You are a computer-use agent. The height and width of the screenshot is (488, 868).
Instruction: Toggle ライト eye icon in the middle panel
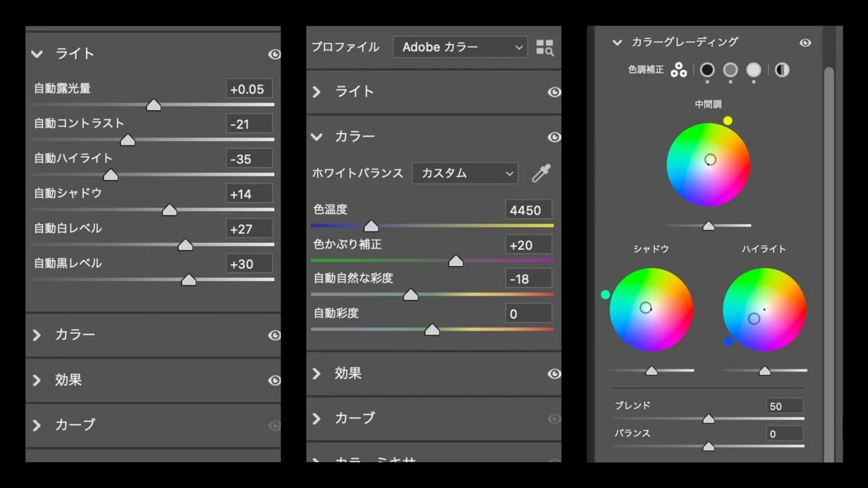coord(554,92)
